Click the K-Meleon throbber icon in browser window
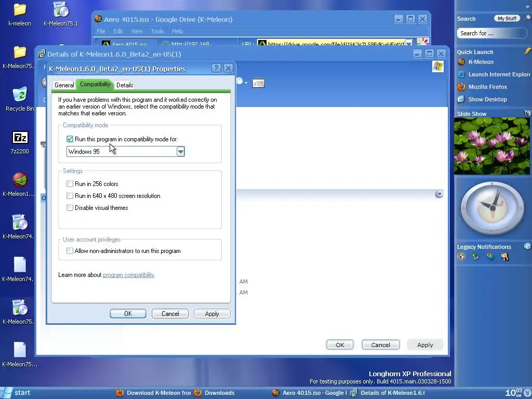Viewport: 532px width, 399px height. click(423, 42)
